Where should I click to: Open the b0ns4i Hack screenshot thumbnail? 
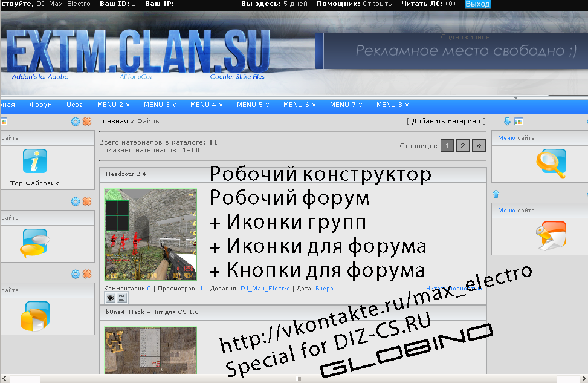click(150, 350)
